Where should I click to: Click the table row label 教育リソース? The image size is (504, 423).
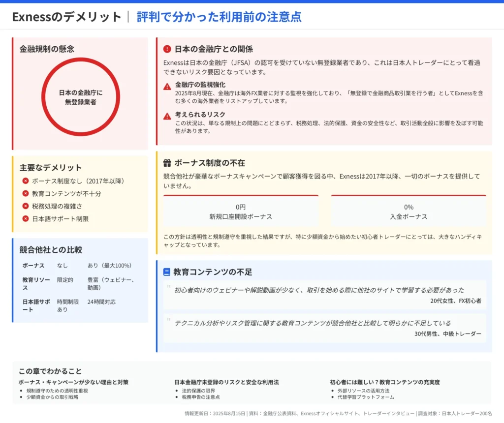point(36,284)
